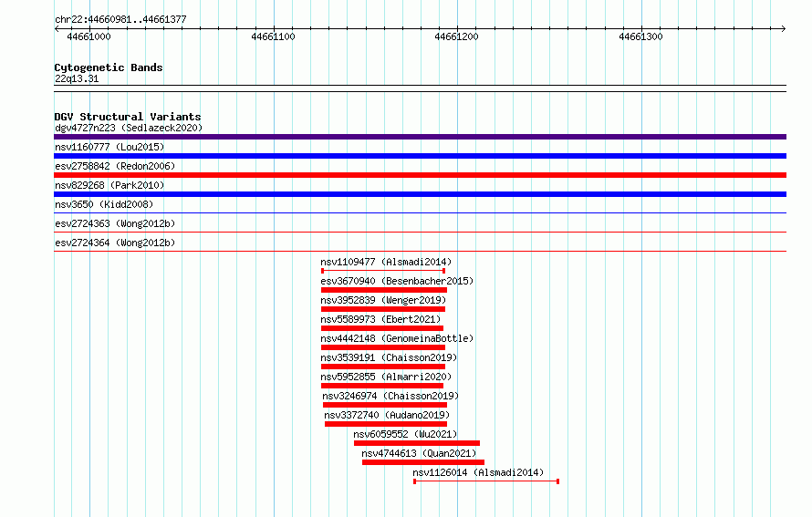Click red bar under nsv4442148 (GenomeinaBottle)
812x517 pixels.
383,347
